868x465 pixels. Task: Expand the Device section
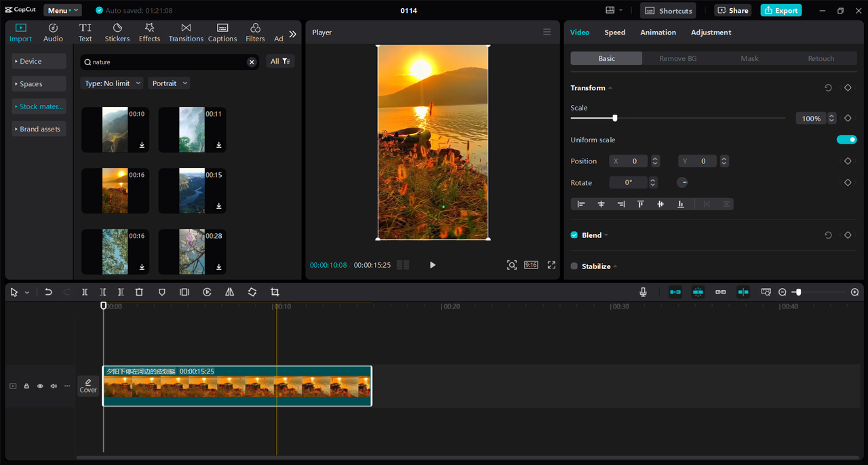point(39,61)
